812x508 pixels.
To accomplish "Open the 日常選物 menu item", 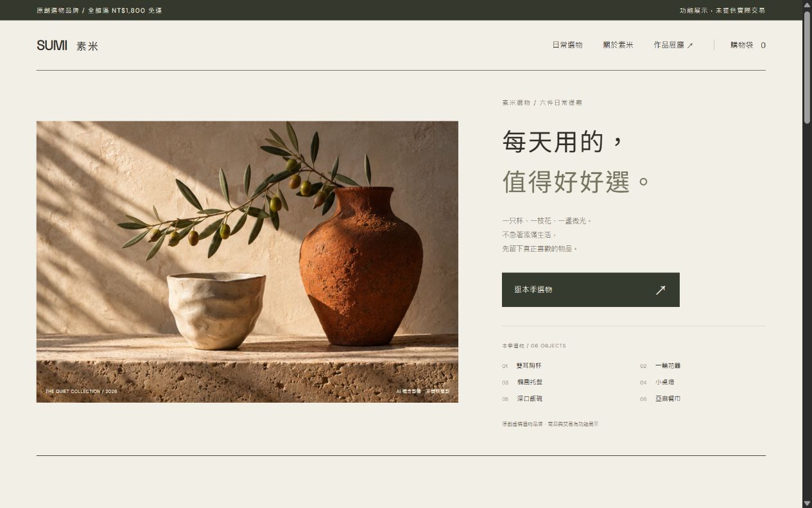I will (x=567, y=45).
